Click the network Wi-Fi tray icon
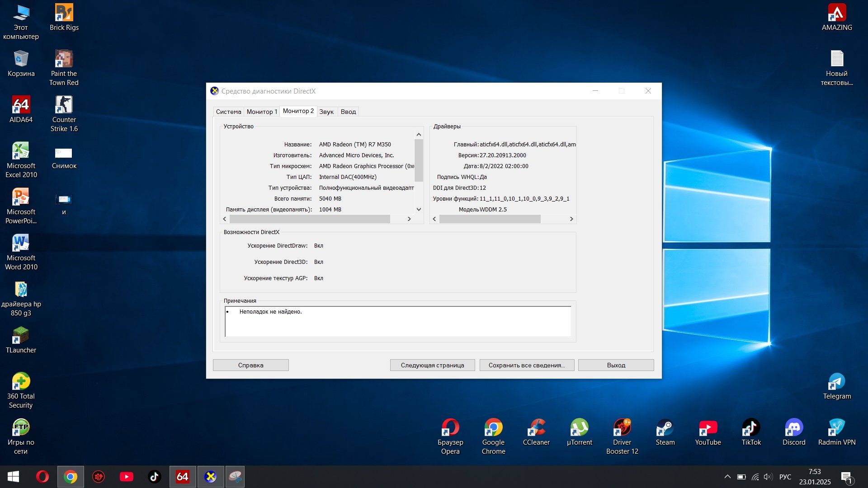Viewport: 868px width, 488px height. (x=755, y=477)
